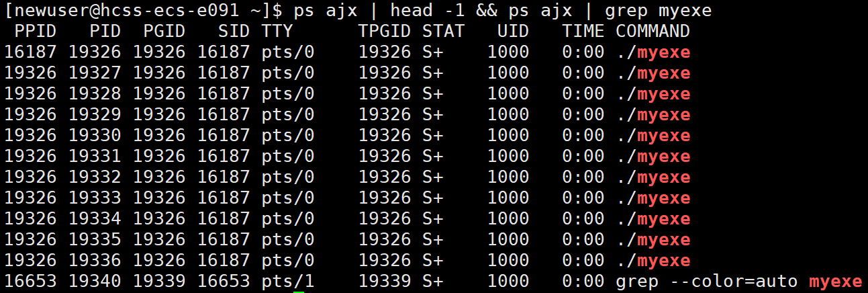Click PID value 19329
This screenshot has width=868, height=293.
tap(95, 114)
